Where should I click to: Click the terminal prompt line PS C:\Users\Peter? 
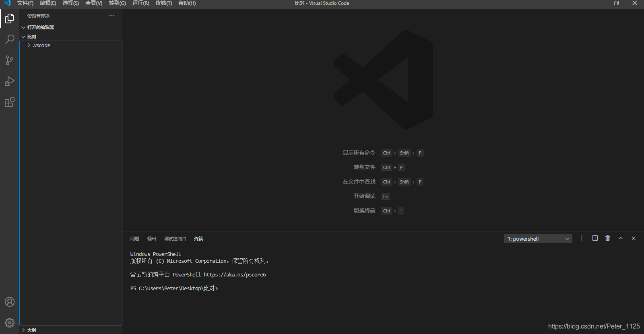[x=174, y=289]
